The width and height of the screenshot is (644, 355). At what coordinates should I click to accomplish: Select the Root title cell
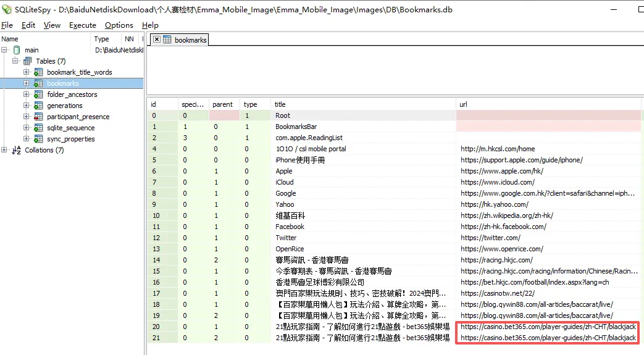tap(363, 115)
